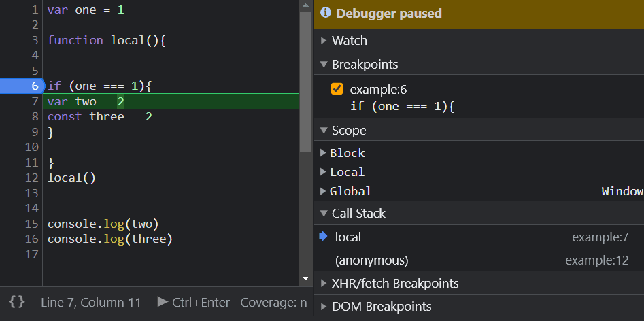Viewport: 644px width, 321px height.
Task: Expand the Watch section
Action: [x=324, y=41]
